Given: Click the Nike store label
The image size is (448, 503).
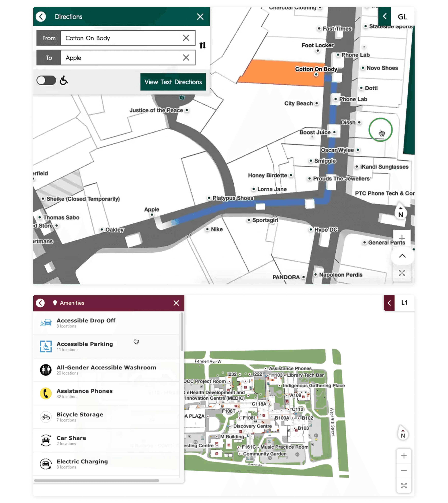Looking at the screenshot, I should click(217, 229).
